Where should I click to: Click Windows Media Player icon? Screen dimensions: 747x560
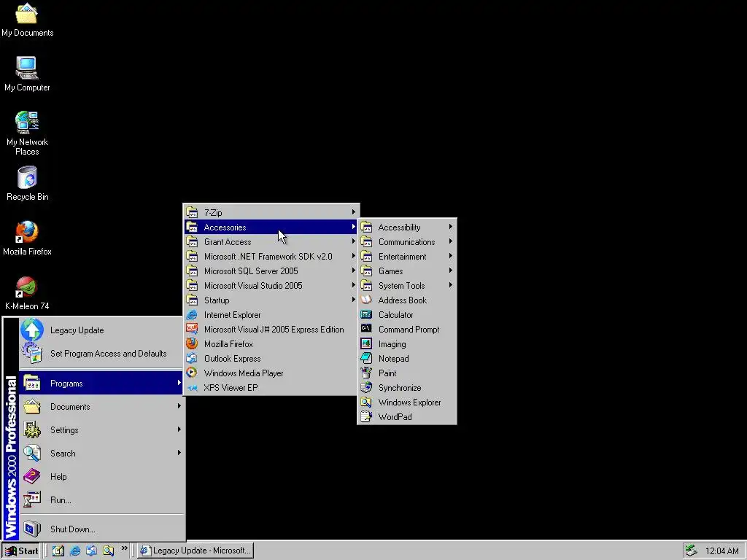[192, 373]
